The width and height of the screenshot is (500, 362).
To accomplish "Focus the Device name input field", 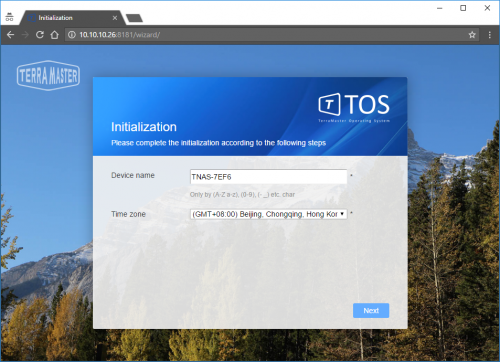I will coord(269,177).
